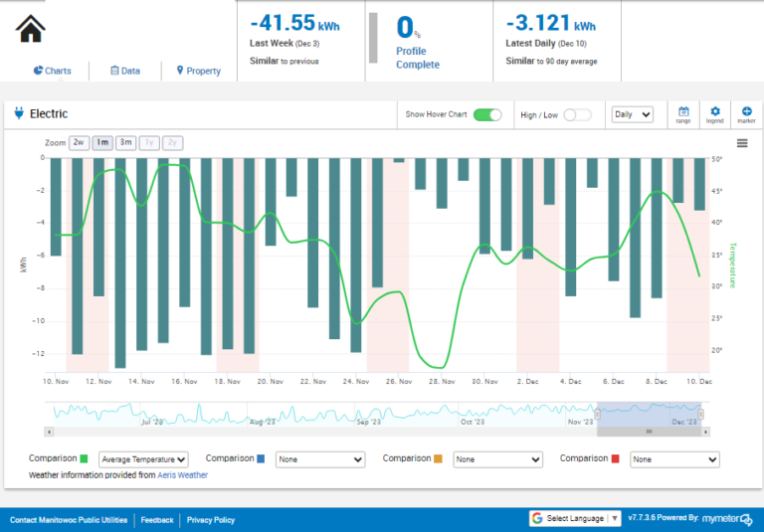Image resolution: width=764 pixels, height=532 pixels.
Task: Open the blue Comparison dropdown
Action: pyautogui.click(x=320, y=459)
